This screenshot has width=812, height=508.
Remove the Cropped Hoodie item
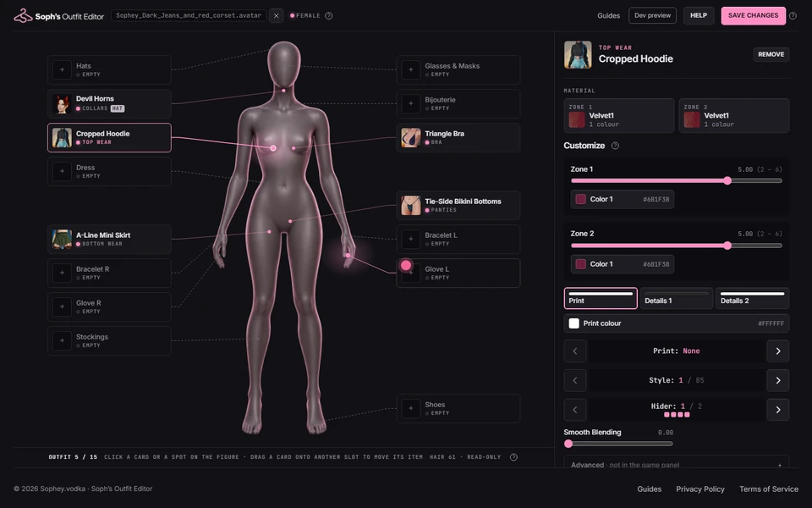[x=771, y=54]
